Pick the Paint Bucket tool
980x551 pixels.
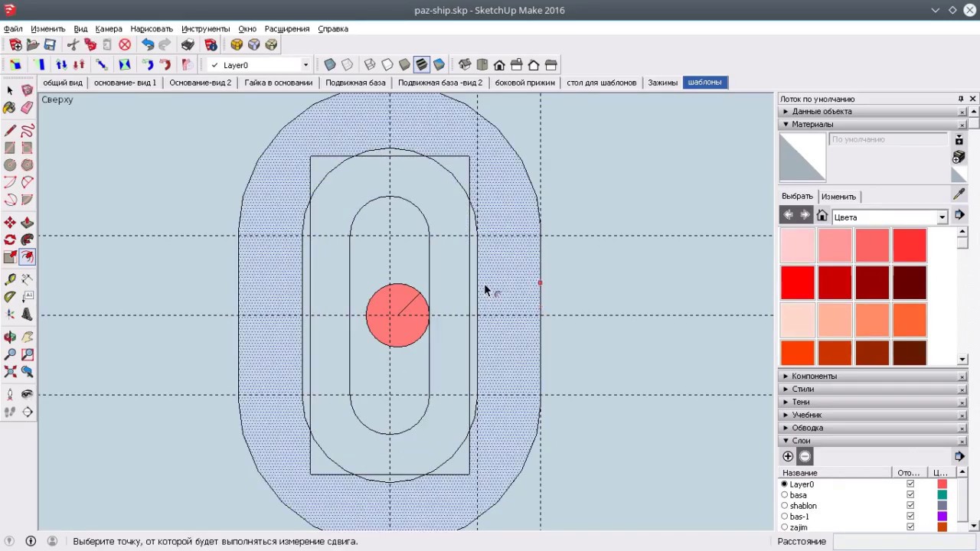click(x=10, y=108)
